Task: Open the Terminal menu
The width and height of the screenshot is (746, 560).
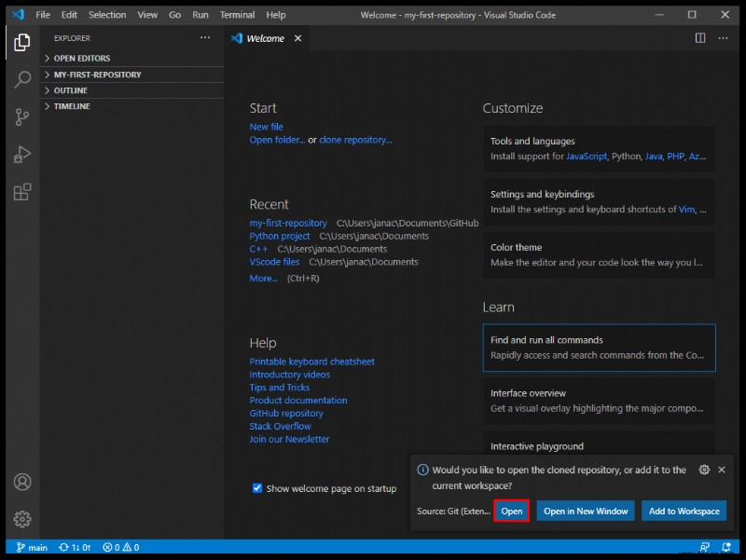Action: (237, 15)
